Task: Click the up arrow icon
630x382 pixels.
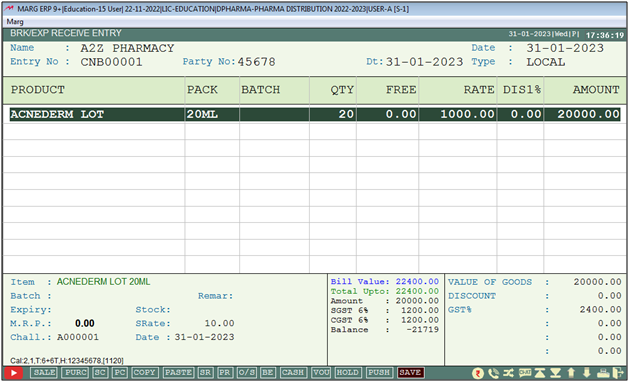Action: 571,373
